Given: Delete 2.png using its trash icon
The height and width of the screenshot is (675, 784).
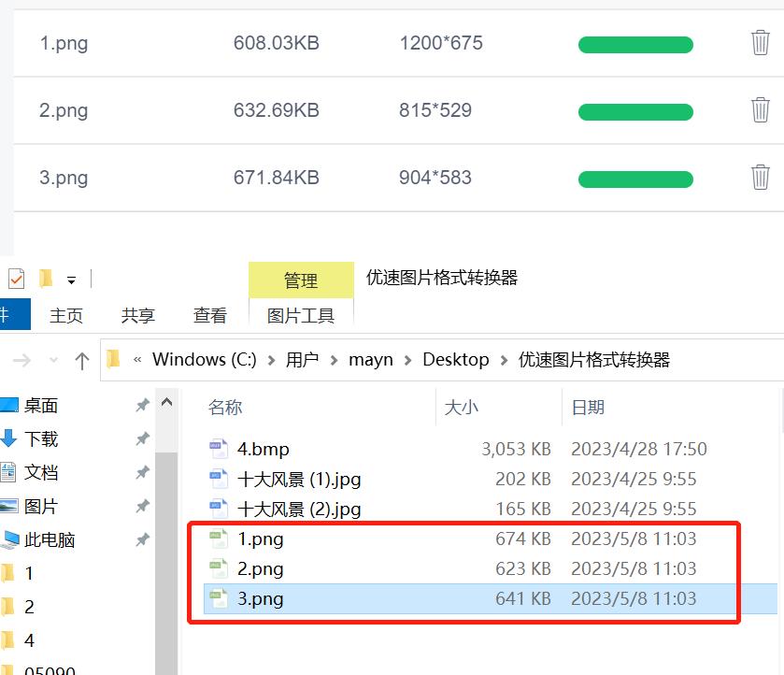Looking at the screenshot, I should (760, 110).
